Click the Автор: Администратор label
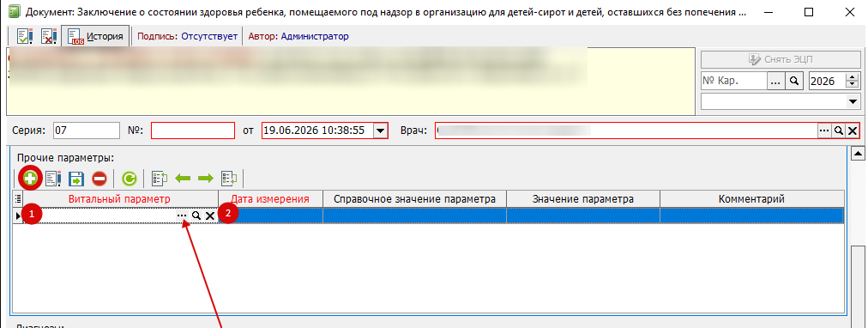Image resolution: width=868 pixels, height=328 pixels. (298, 37)
